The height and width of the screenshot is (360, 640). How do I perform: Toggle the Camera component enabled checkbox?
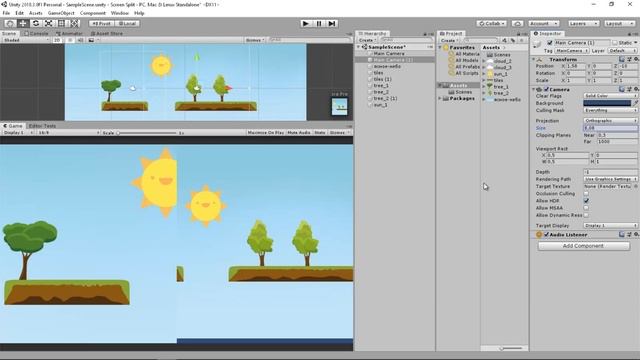click(x=546, y=89)
